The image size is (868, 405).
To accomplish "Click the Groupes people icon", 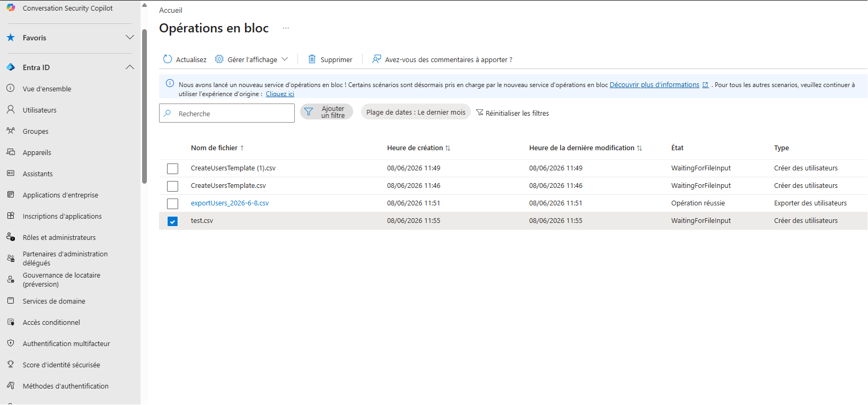I will coord(11,131).
